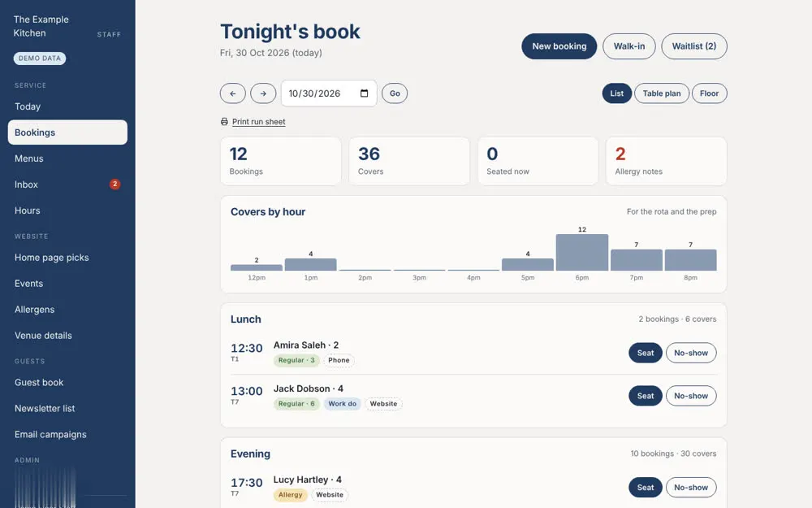Add a Walk-in
Screen dimensions: 812x508
tap(628, 46)
